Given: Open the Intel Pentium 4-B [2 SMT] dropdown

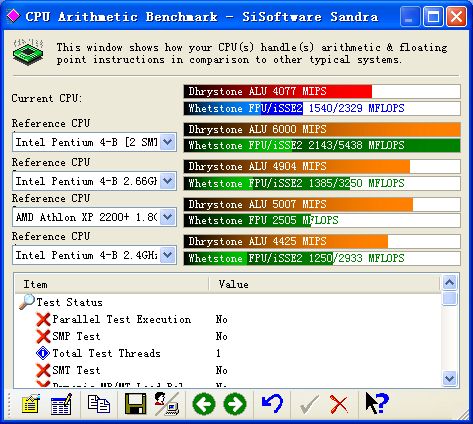Looking at the screenshot, I should point(167,142).
